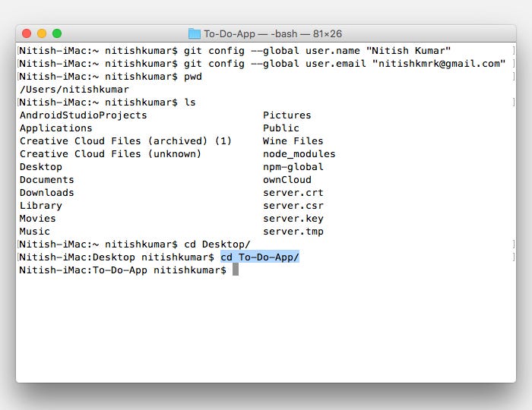532x410 pixels.
Task: Click the pwd command text
Action: tap(193, 77)
